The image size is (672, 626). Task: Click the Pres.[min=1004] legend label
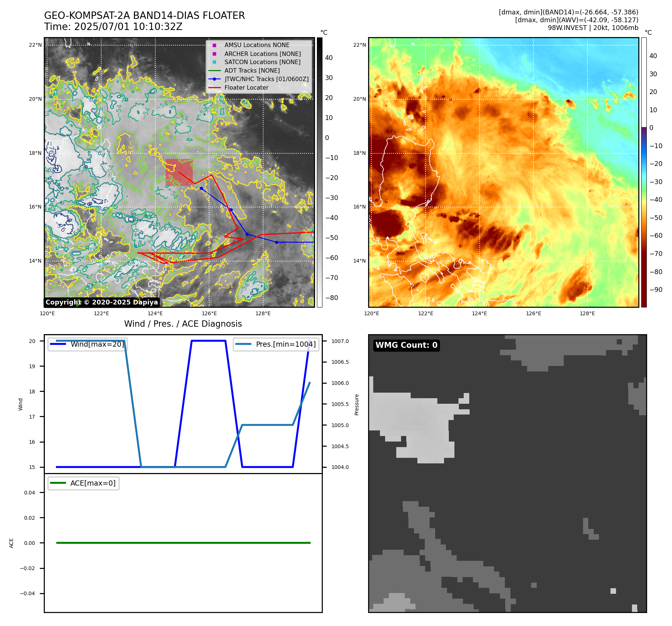(286, 344)
